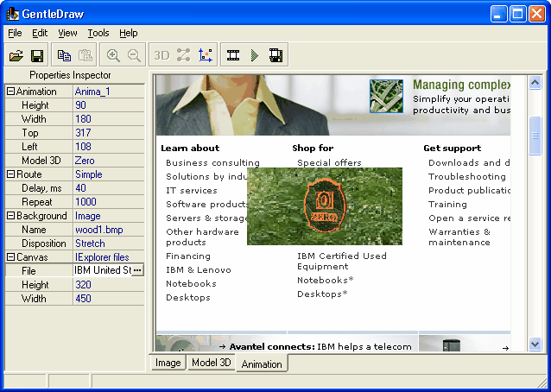
Task: Click the Zoom In magnifier icon
Action: pos(113,55)
